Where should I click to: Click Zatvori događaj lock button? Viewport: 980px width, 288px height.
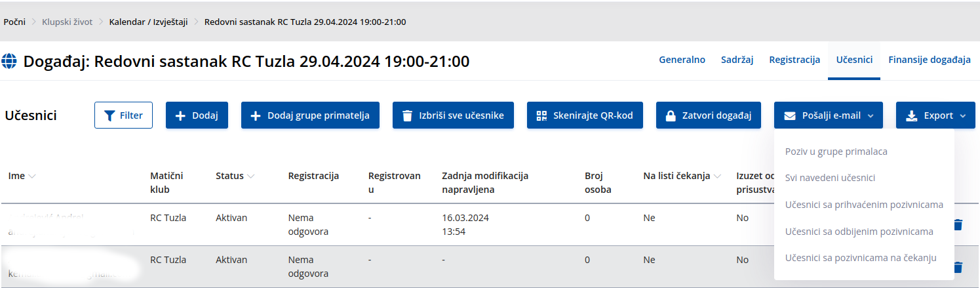[x=708, y=115]
